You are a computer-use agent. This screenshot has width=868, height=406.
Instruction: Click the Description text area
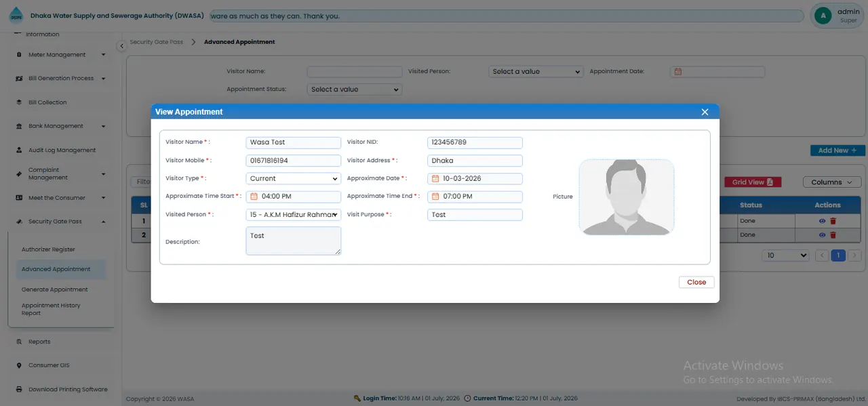pos(294,241)
